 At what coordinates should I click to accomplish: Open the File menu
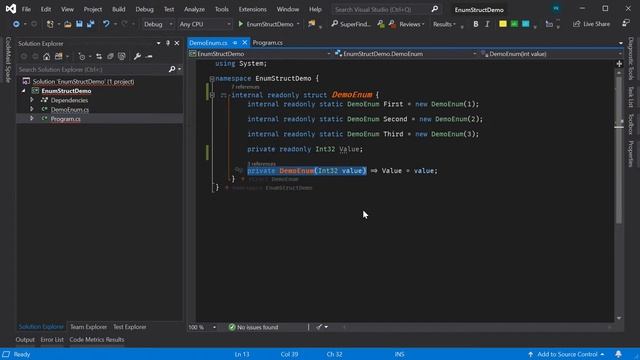click(x=26, y=9)
